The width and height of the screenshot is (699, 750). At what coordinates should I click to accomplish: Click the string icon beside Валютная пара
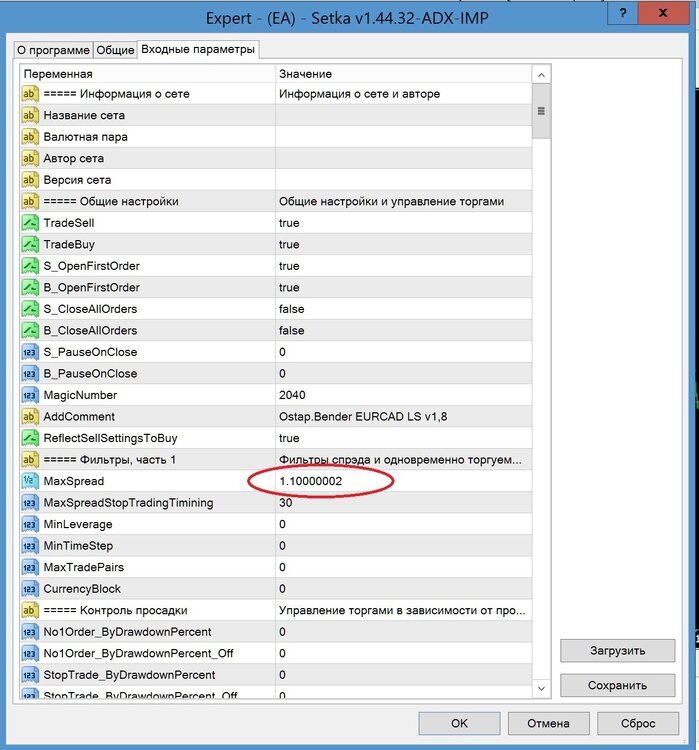coord(30,137)
